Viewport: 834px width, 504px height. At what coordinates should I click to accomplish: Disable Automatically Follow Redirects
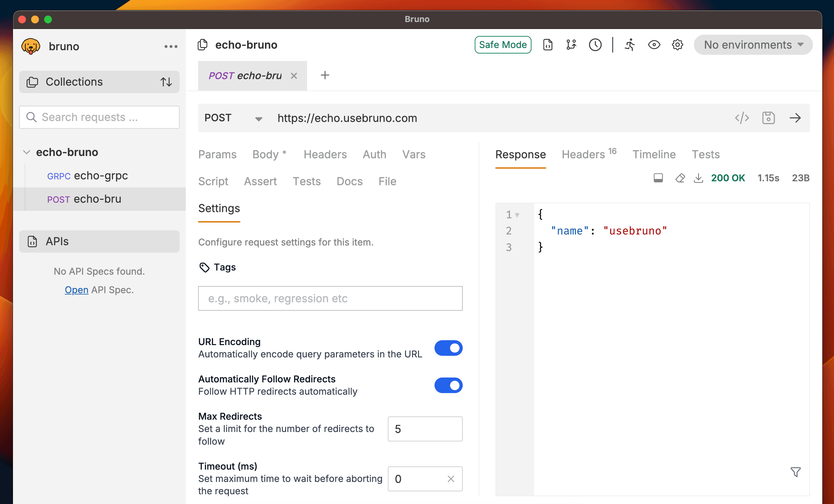coord(448,385)
